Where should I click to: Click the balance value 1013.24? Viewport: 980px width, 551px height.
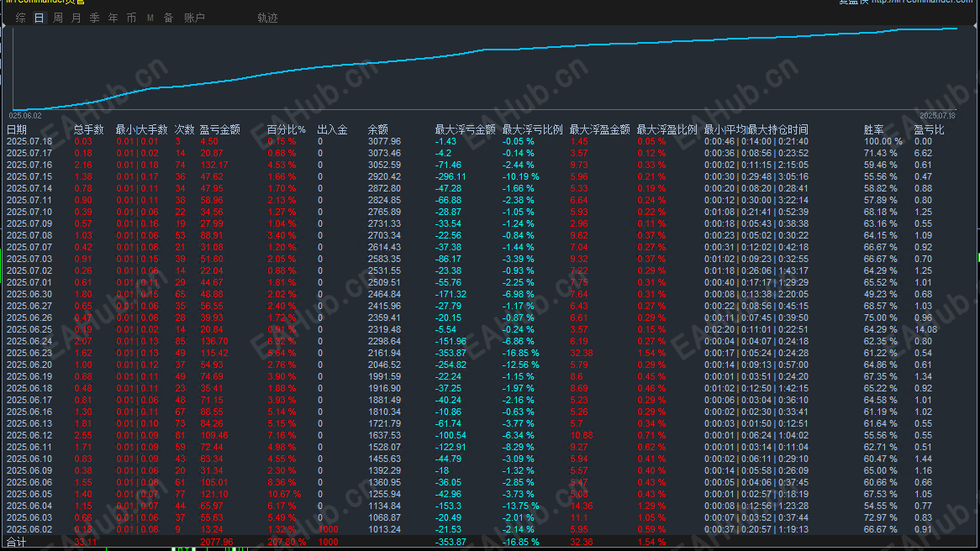point(384,529)
